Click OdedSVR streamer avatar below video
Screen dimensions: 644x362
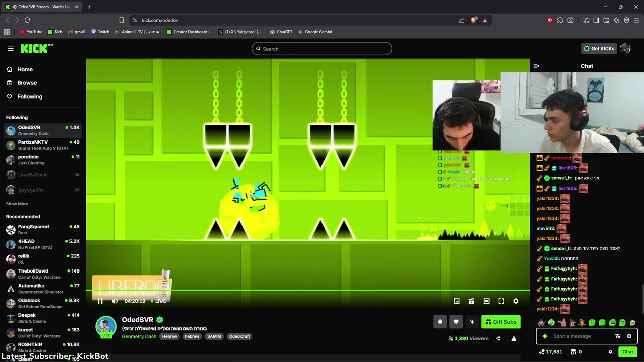point(106,327)
